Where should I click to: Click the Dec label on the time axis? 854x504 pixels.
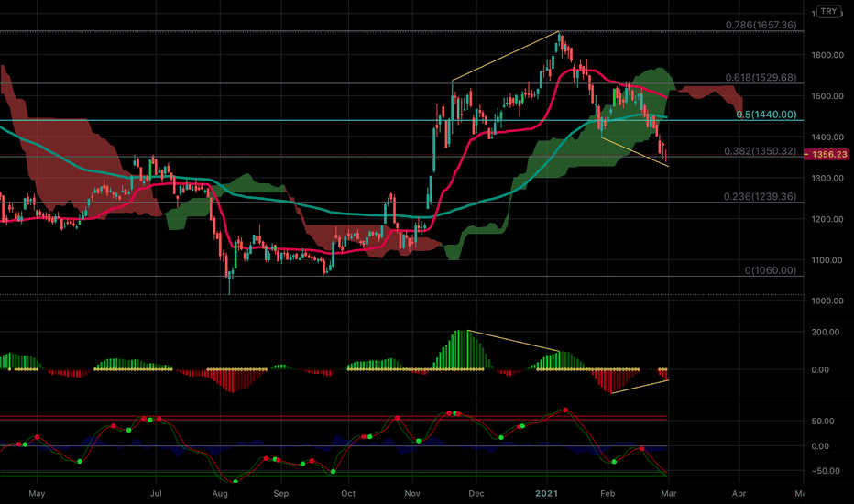(476, 494)
